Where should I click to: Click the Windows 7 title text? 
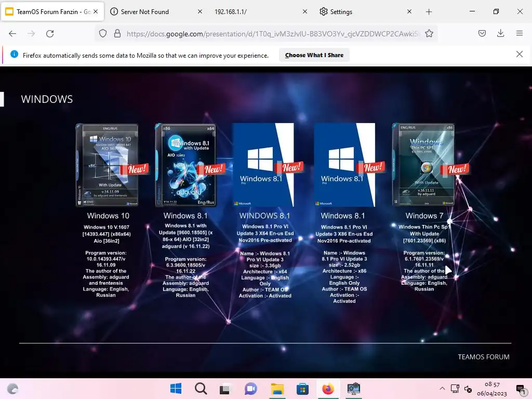424,216
